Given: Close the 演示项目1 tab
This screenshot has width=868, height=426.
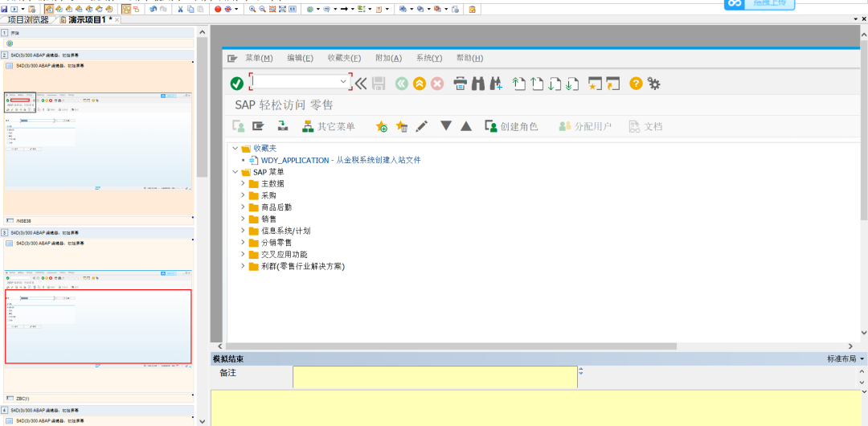Looking at the screenshot, I should pos(117,20).
